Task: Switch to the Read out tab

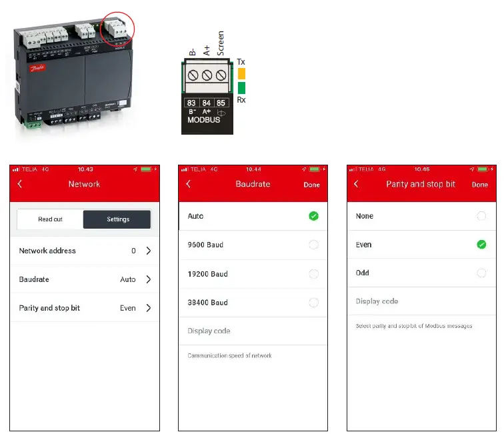Action: 50,219
